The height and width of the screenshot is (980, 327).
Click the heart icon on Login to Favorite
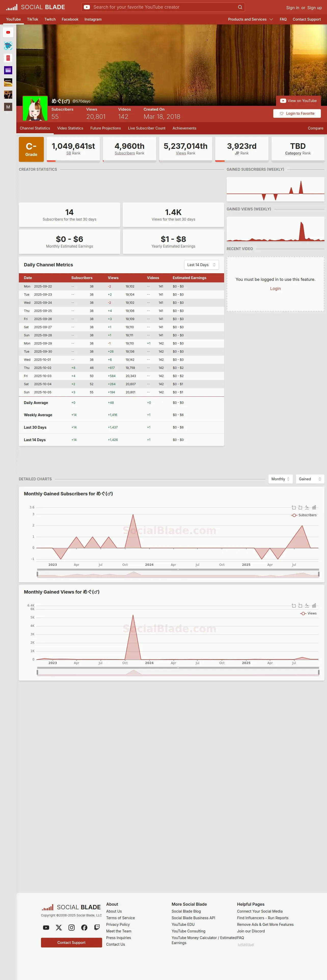click(282, 113)
